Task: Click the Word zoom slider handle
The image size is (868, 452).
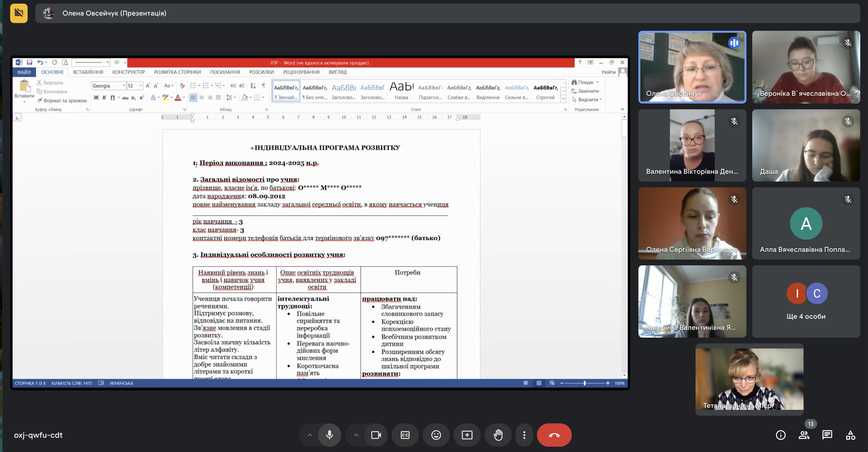Action: [x=585, y=383]
